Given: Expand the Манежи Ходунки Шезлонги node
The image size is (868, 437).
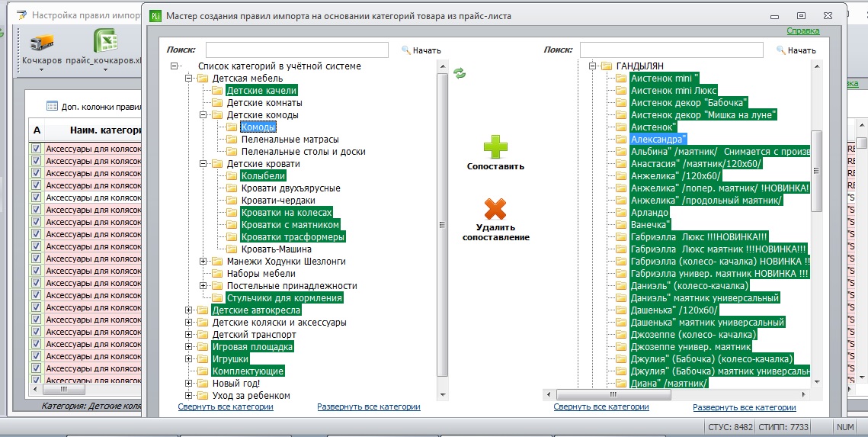Looking at the screenshot, I should (203, 262).
